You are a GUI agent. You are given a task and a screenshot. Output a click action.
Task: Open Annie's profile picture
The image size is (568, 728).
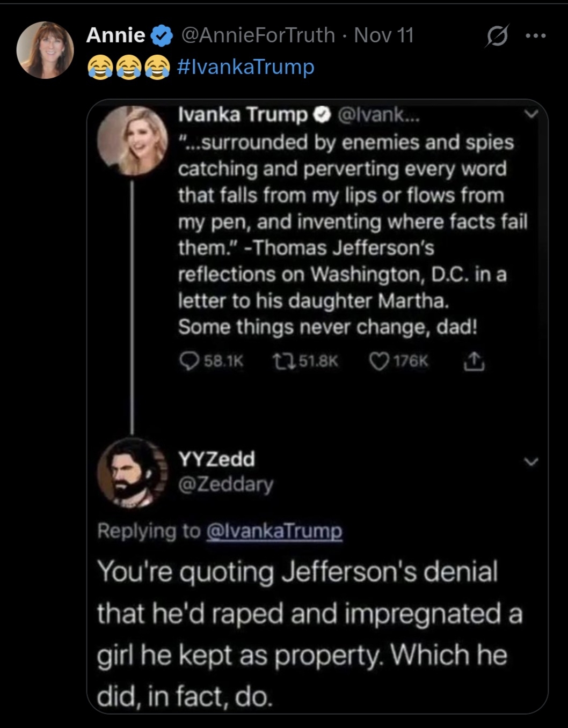click(x=45, y=50)
